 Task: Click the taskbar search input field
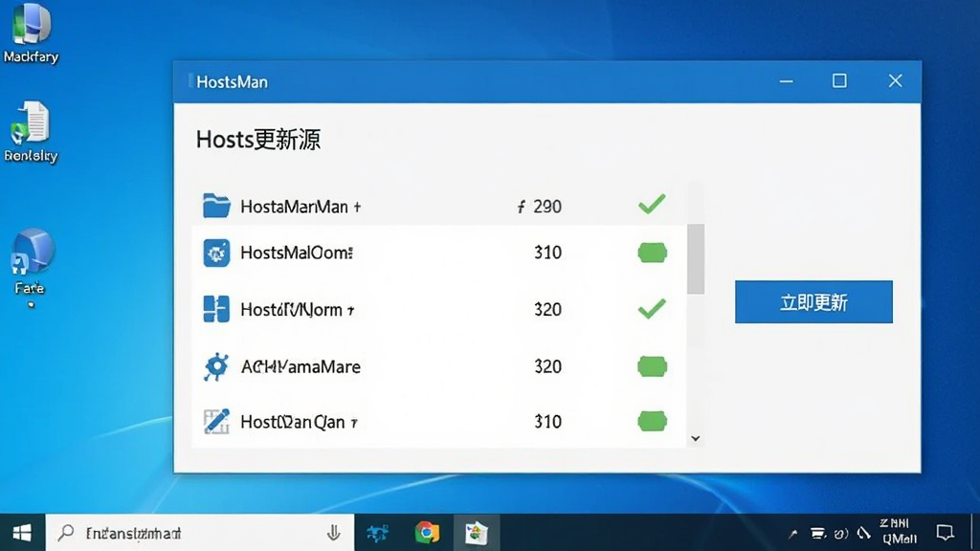200,533
